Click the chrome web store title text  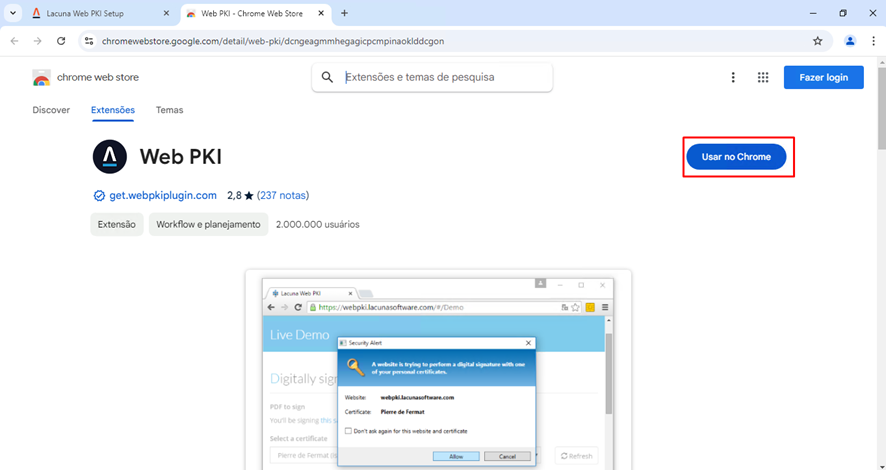pos(98,77)
